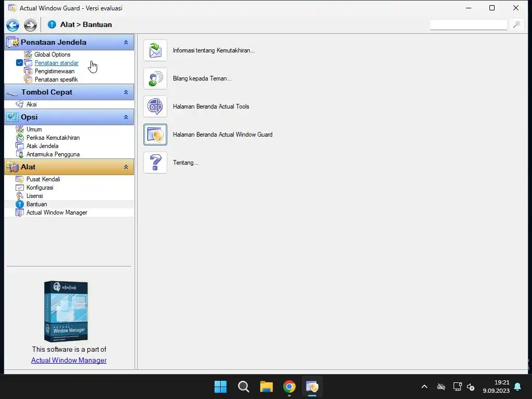Select Pengistimewaan in sidebar

[55, 71]
